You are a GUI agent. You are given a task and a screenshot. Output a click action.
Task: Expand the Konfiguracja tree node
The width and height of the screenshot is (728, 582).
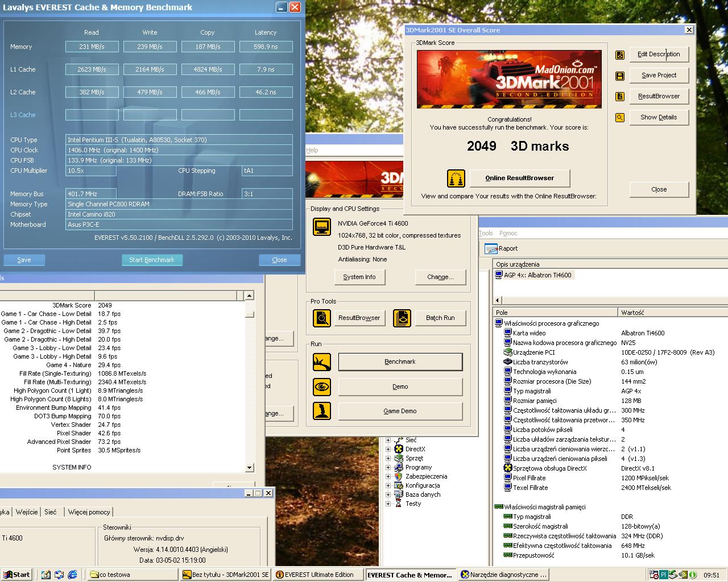click(x=388, y=485)
